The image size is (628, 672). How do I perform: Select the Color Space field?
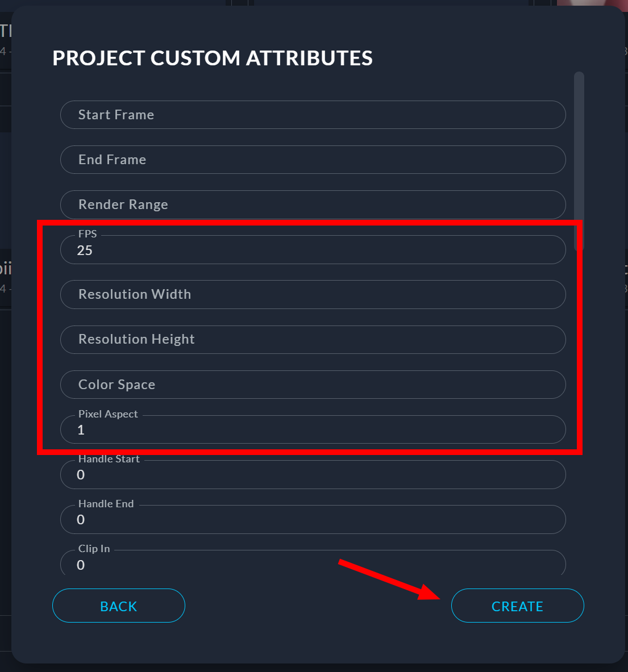tap(313, 385)
